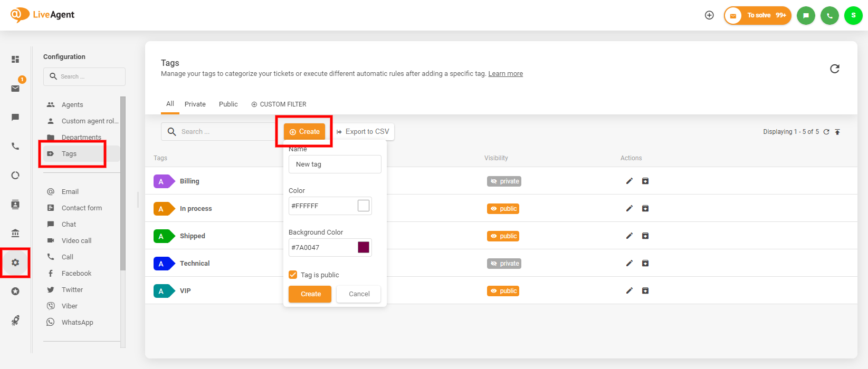Click the public visibility badge for VIP
868x369 pixels.
point(503,291)
